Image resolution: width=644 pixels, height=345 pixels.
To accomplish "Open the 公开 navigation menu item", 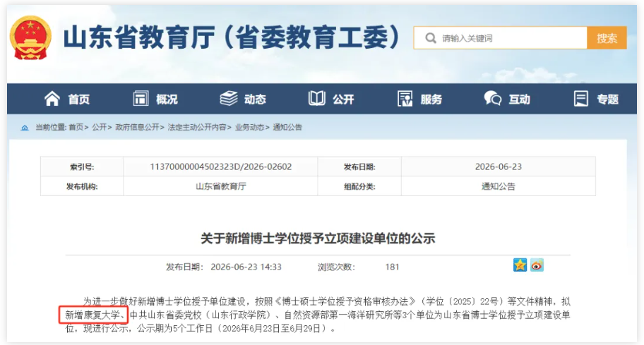I will (343, 99).
